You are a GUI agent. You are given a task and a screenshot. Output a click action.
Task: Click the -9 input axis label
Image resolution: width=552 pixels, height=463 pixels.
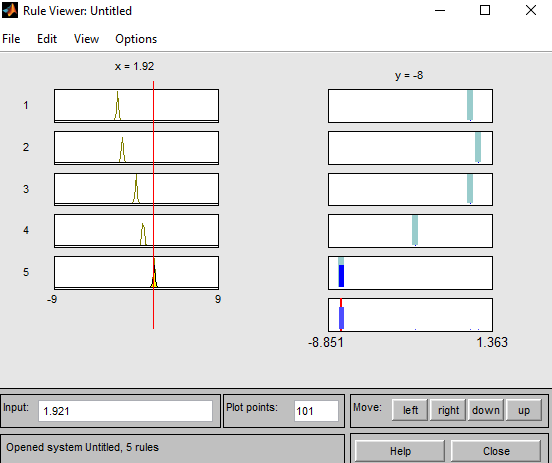point(52,299)
